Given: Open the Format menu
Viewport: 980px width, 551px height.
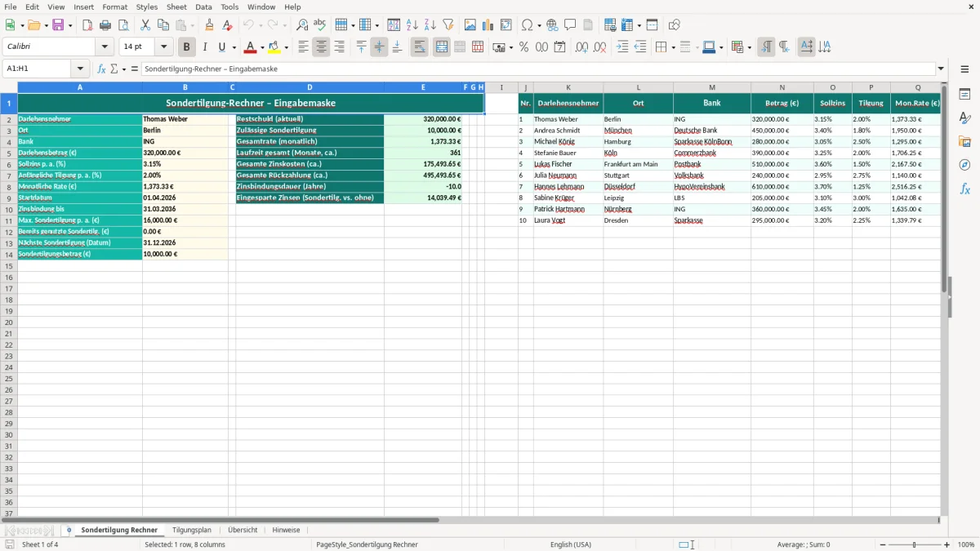Looking at the screenshot, I should pos(115,7).
